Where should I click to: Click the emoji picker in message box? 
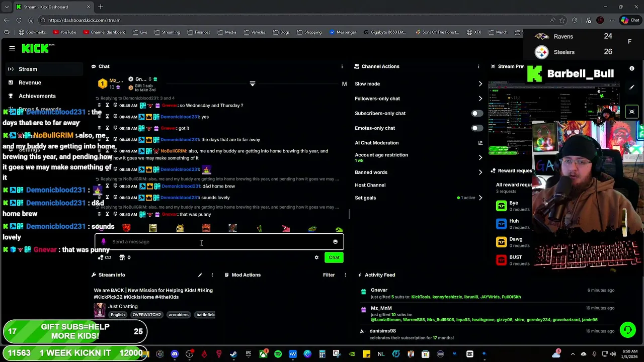(x=335, y=242)
